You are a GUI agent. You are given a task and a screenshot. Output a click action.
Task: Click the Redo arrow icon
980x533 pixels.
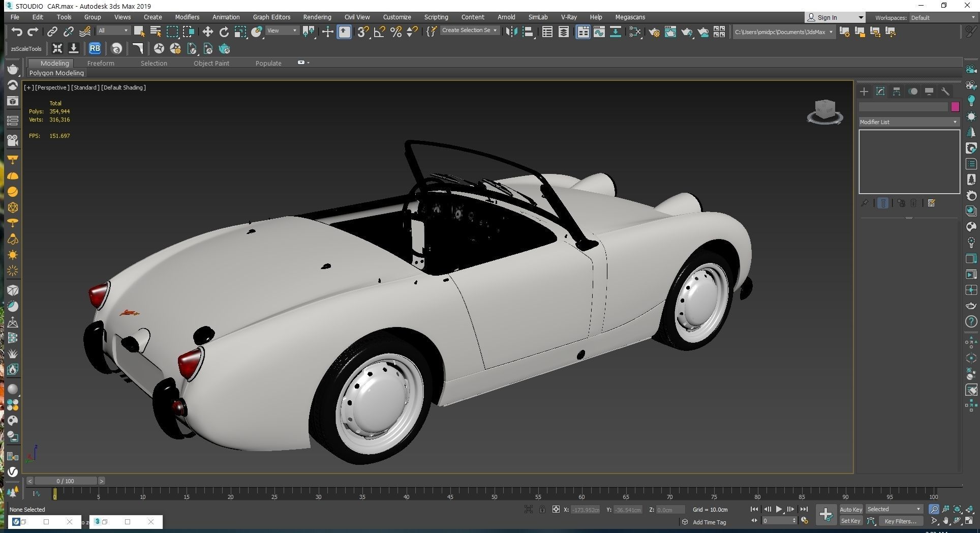(33, 32)
